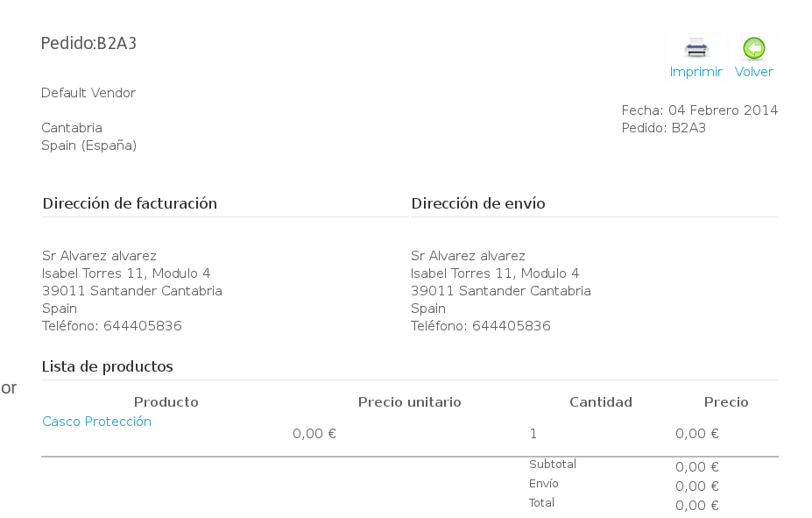Click the Cantidad column header
812x518 pixels.
tap(601, 402)
